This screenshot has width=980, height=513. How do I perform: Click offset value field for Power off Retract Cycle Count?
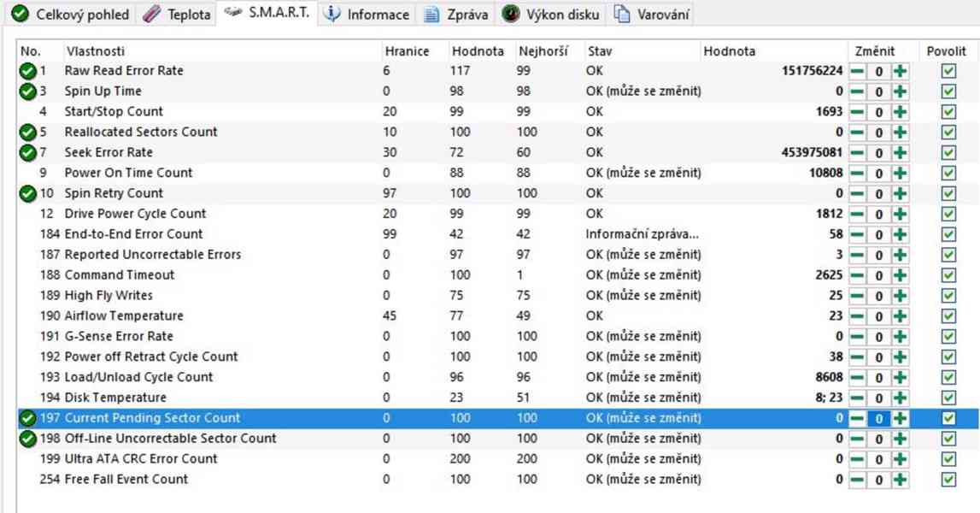pos(878,357)
